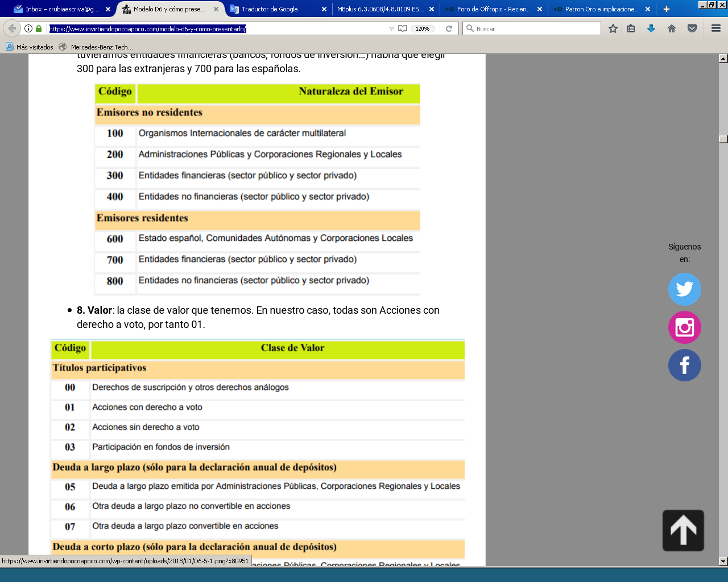The width and height of the screenshot is (728, 582).
Task: Toggle reader view icon in address bar
Action: (x=403, y=28)
